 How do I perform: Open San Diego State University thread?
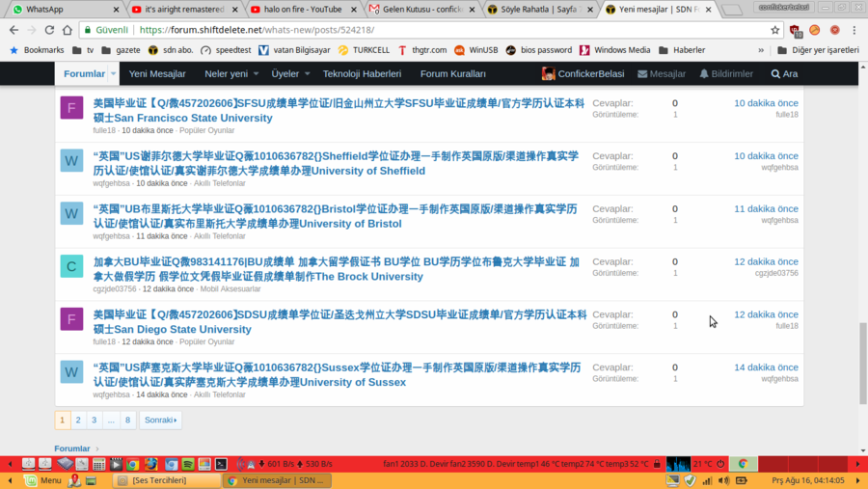(339, 322)
